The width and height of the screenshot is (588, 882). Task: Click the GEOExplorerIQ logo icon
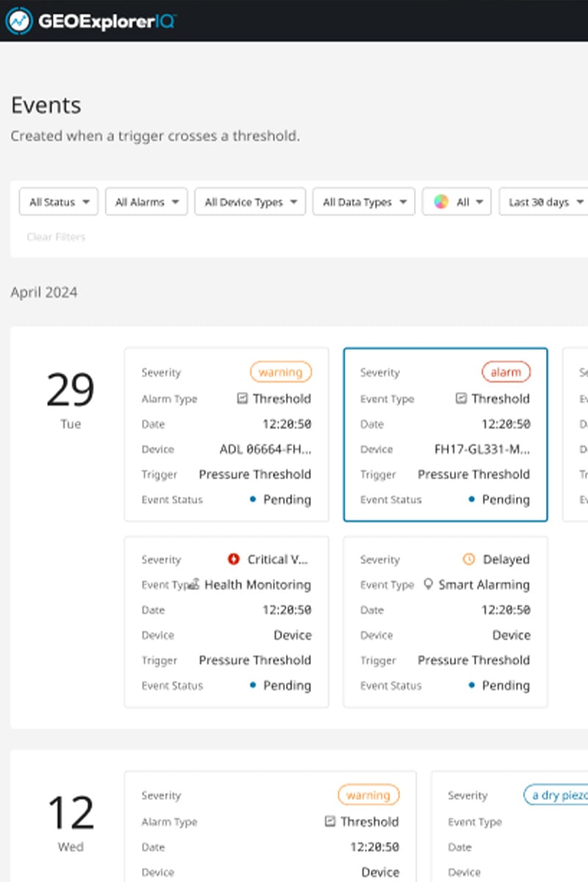[x=20, y=20]
